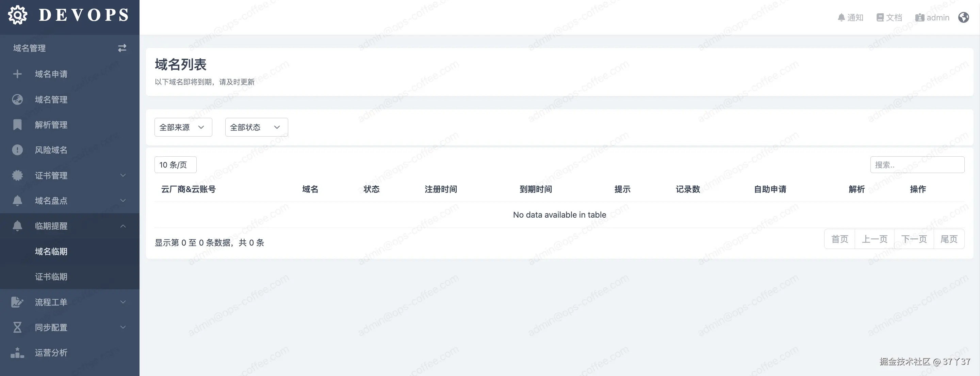This screenshot has width=980, height=376.
Task: Open the admin user menu
Action: [932, 17]
